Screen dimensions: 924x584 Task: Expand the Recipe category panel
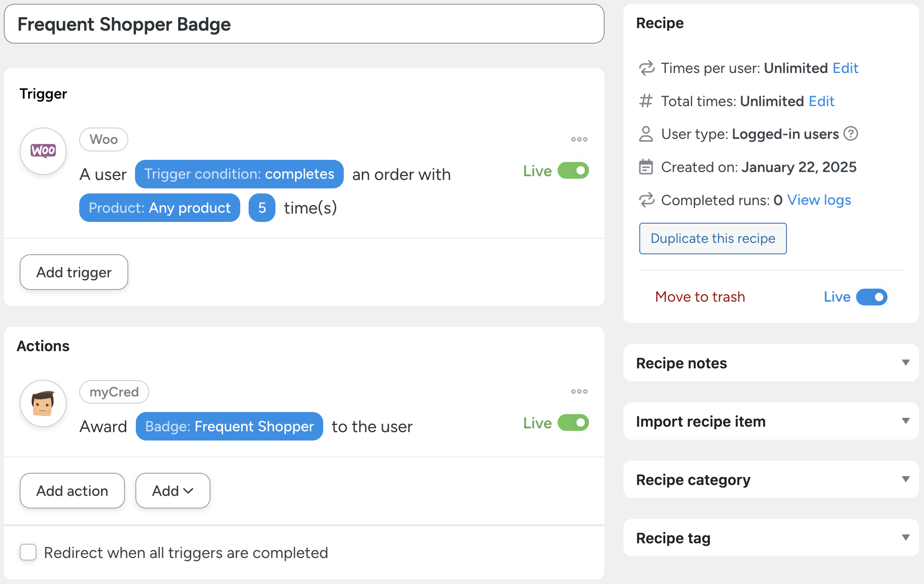pyautogui.click(x=906, y=480)
